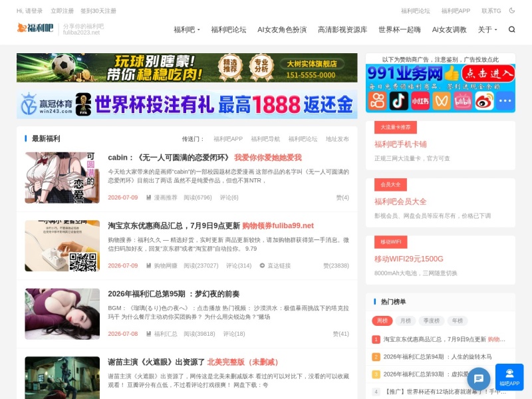
Task: Expand the 关于 nav dropdown
Action: click(x=487, y=30)
